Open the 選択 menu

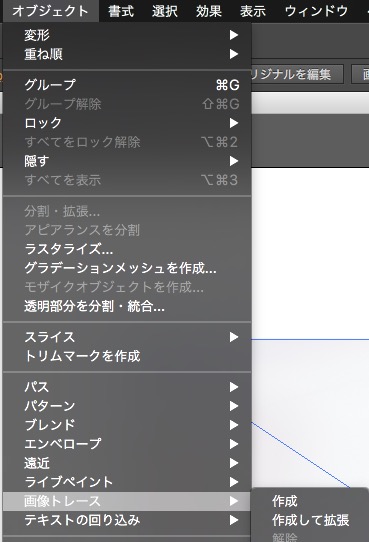pyautogui.click(x=165, y=11)
